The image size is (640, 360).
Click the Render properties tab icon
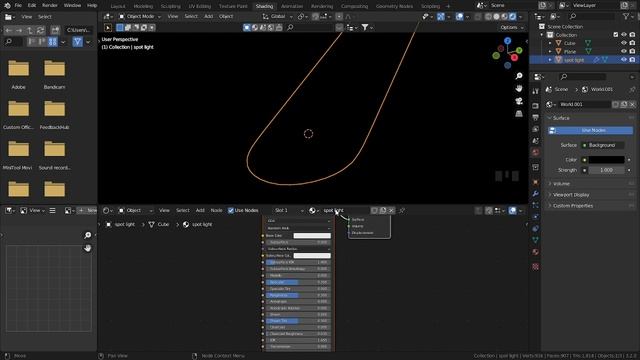(536, 106)
